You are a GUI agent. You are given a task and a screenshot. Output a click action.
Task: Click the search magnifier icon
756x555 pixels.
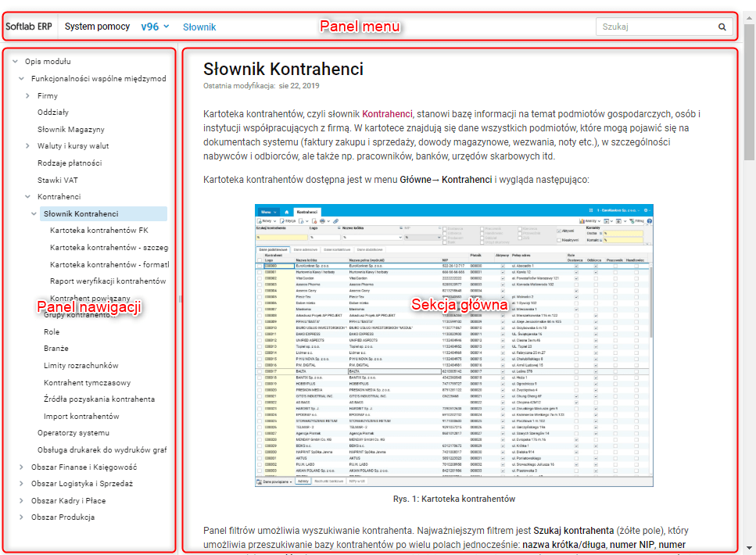[722, 27]
